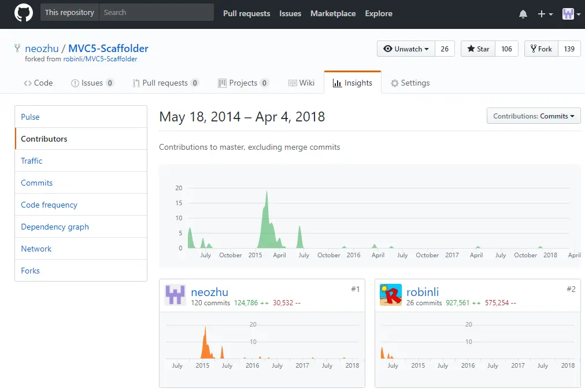Go to Pull requests in top navigation
Viewport: 585px width, 392px height.
[x=247, y=13]
